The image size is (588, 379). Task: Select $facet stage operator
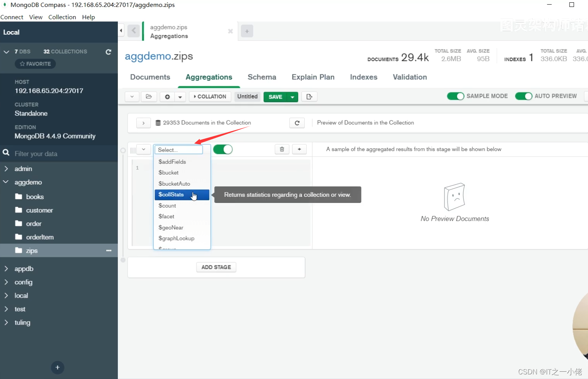(x=182, y=216)
